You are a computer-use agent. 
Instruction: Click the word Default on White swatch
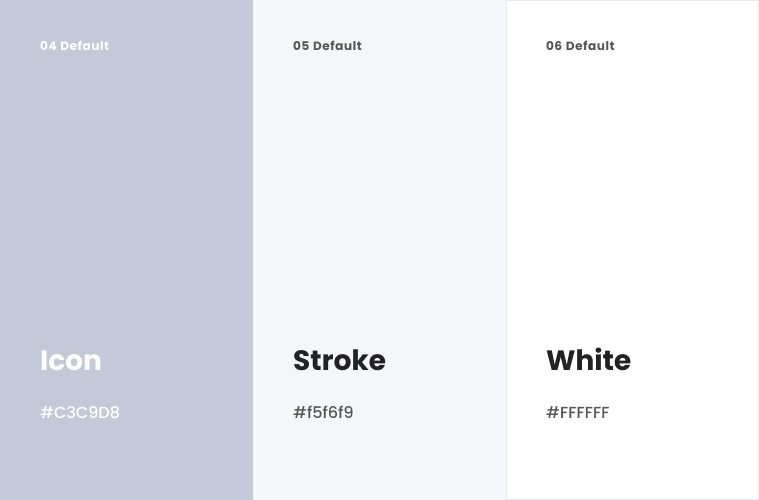click(591, 45)
